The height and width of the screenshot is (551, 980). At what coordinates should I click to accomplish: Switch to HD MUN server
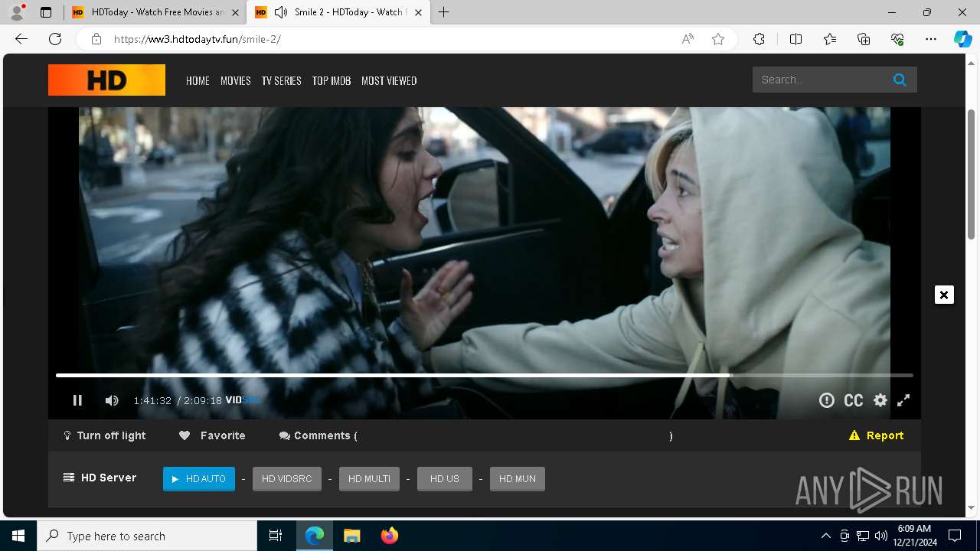point(518,479)
